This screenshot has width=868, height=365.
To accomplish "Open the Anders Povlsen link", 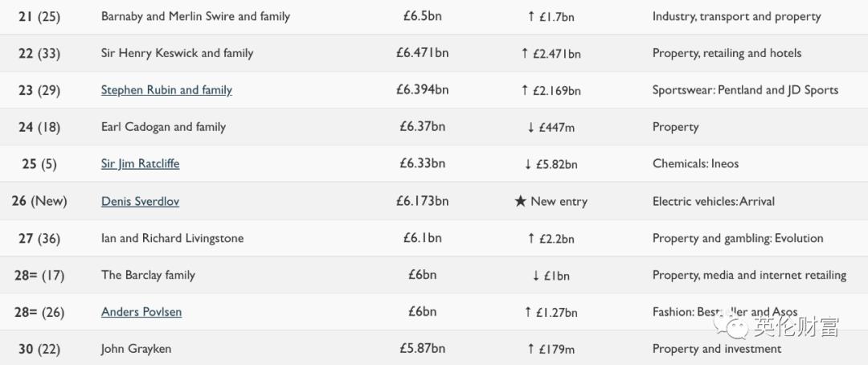I will point(141,312).
